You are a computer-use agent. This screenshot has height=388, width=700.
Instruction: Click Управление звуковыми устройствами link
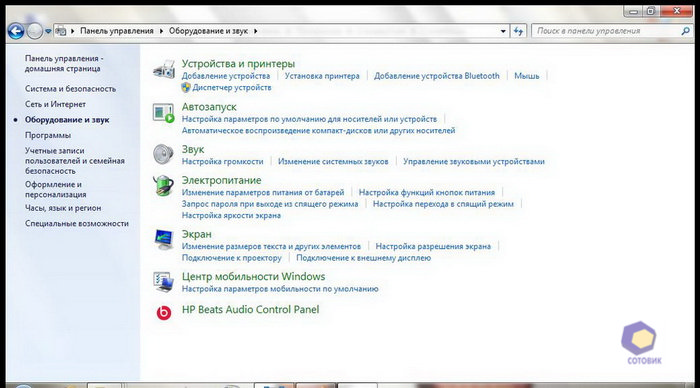(x=474, y=162)
